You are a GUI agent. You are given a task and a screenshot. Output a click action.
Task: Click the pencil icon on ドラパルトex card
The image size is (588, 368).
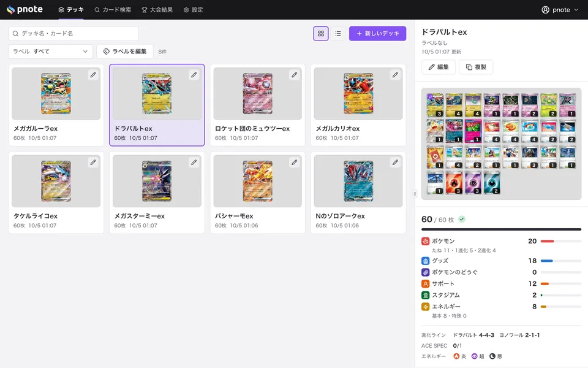[x=194, y=75]
